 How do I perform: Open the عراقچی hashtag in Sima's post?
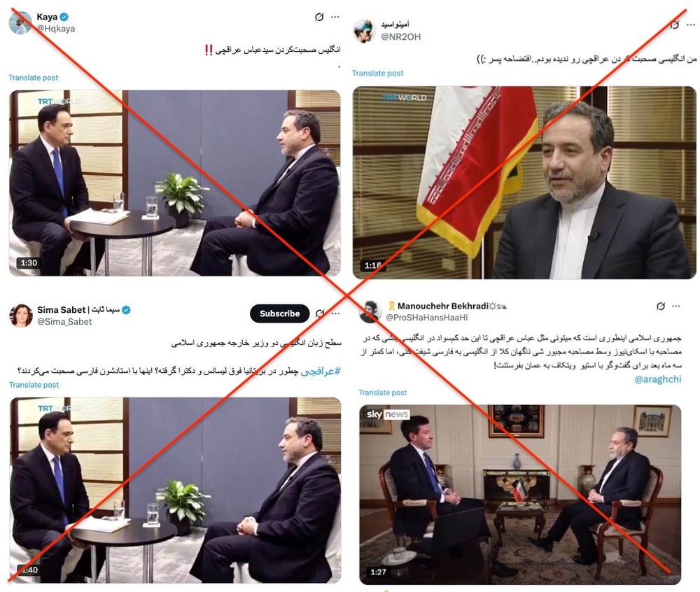[321, 371]
